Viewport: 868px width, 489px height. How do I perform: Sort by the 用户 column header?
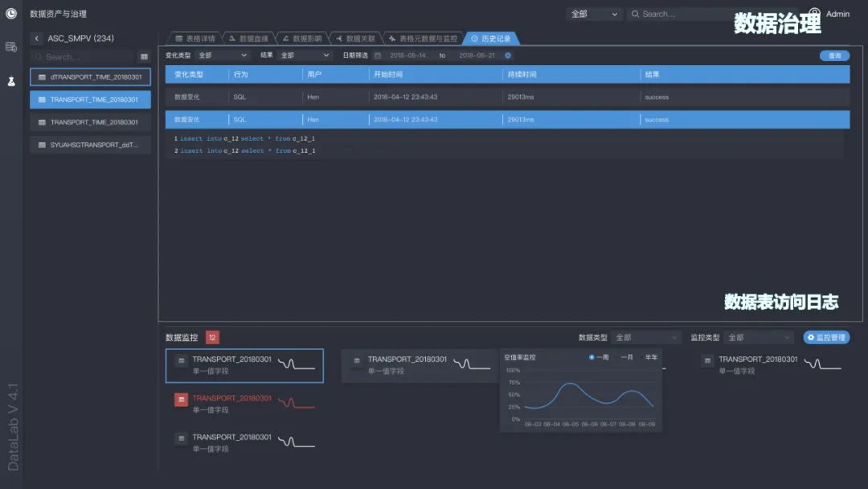[314, 74]
